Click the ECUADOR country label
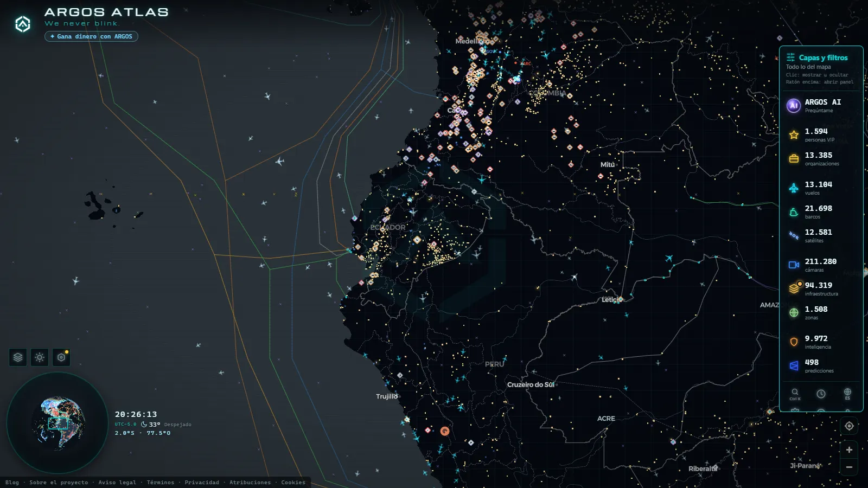Screen dimensions: 868x488 tap(388, 227)
